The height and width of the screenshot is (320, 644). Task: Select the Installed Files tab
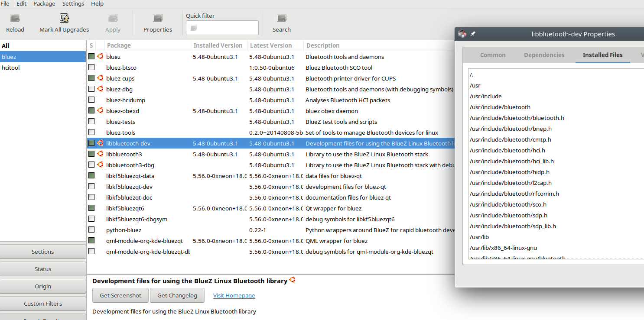(x=602, y=55)
